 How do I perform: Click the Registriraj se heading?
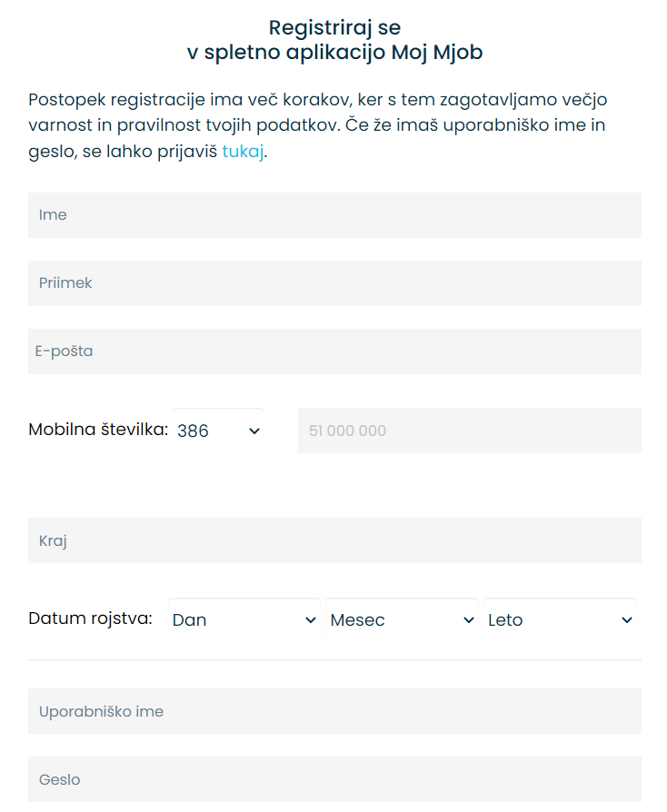point(333,27)
